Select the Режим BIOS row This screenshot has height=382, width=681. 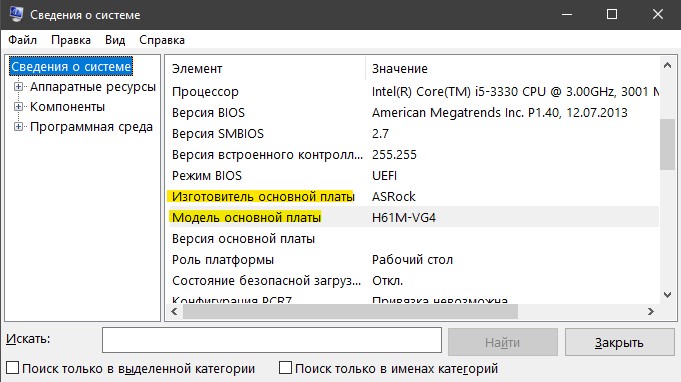(413, 175)
